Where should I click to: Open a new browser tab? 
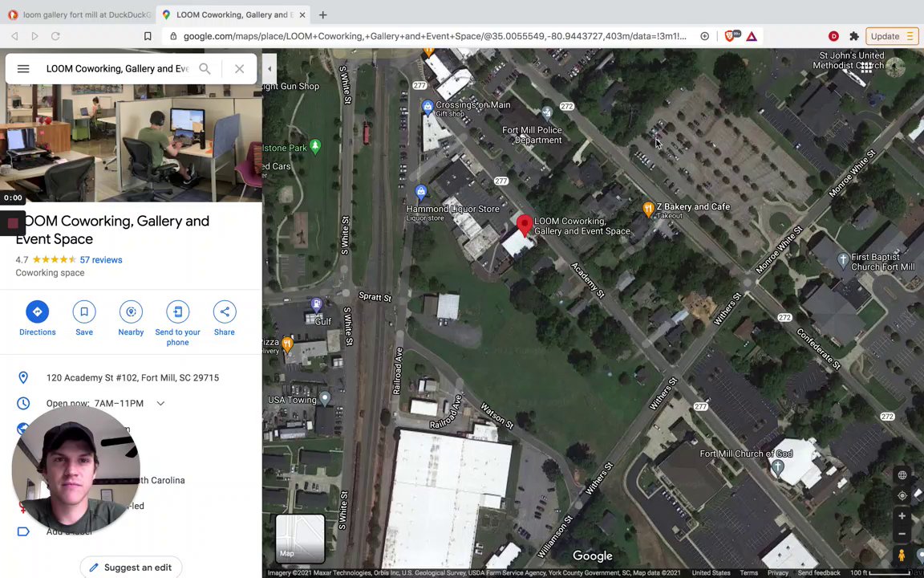pyautogui.click(x=323, y=14)
